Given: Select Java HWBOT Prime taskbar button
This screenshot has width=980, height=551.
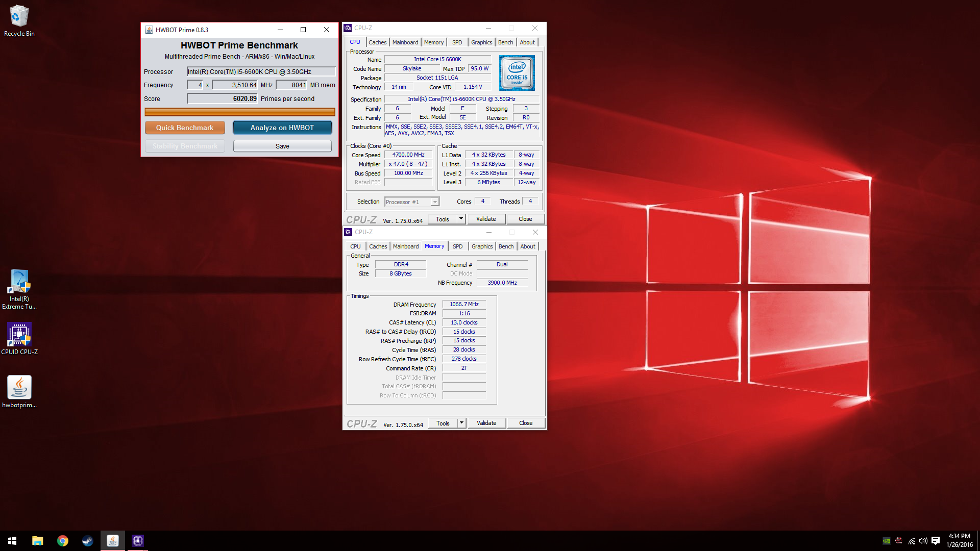Looking at the screenshot, I should pyautogui.click(x=112, y=541).
